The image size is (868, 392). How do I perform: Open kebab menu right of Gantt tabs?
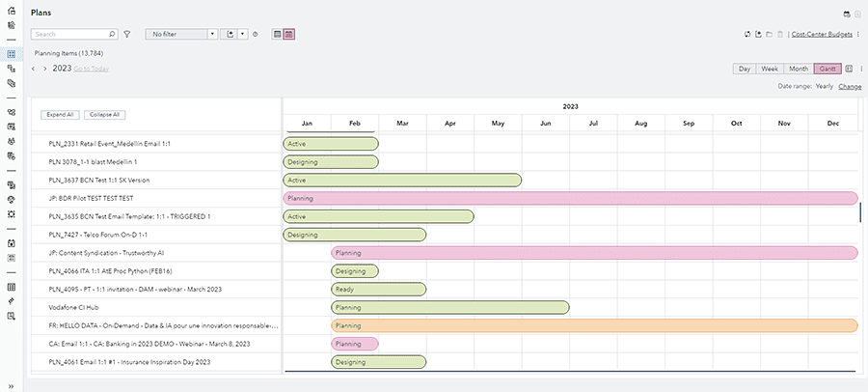[861, 69]
